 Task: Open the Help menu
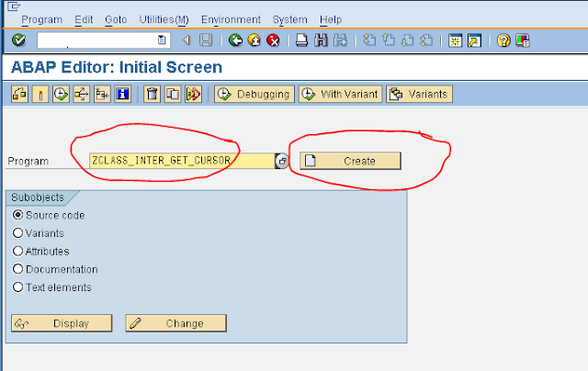(331, 19)
